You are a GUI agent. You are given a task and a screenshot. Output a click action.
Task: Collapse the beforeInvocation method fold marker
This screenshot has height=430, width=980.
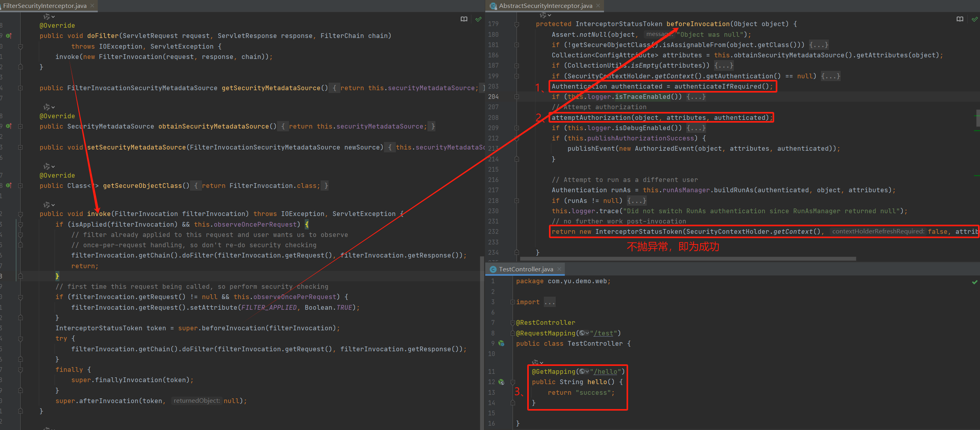click(517, 24)
